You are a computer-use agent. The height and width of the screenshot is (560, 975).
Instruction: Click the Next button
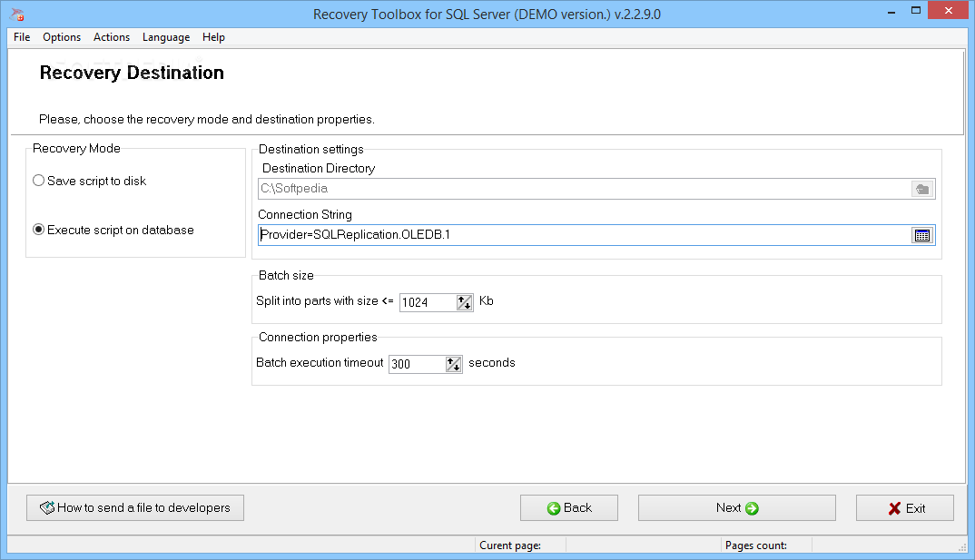(x=737, y=507)
